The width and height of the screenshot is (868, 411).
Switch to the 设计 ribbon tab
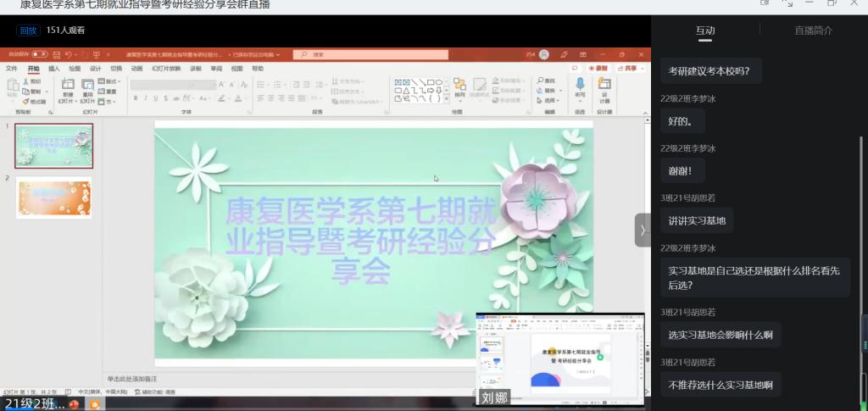point(96,69)
